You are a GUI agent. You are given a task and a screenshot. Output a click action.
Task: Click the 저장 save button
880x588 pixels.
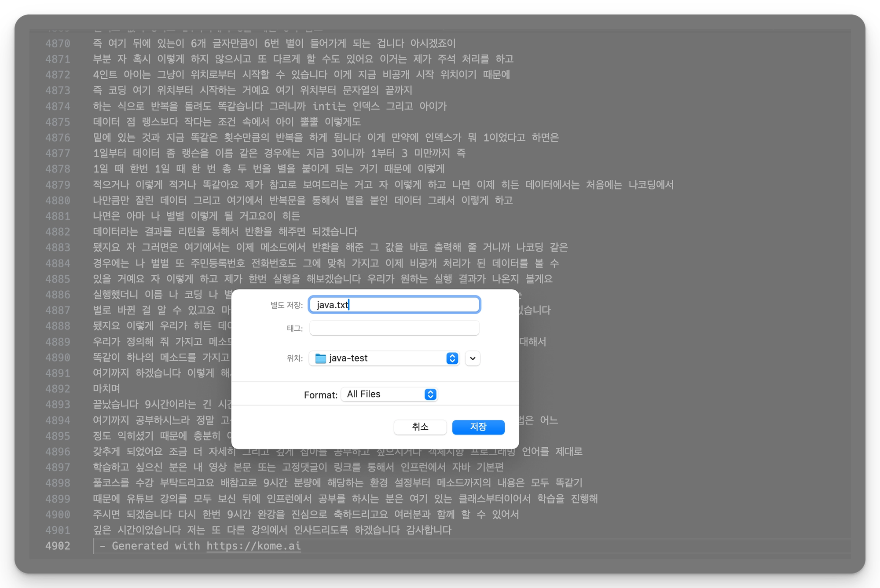(478, 427)
